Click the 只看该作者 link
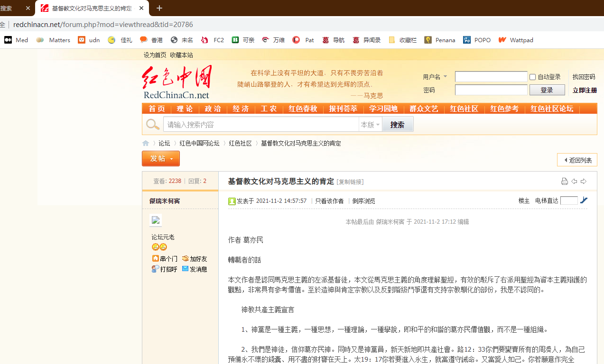Viewport: 604px width, 364px height. pyautogui.click(x=329, y=201)
